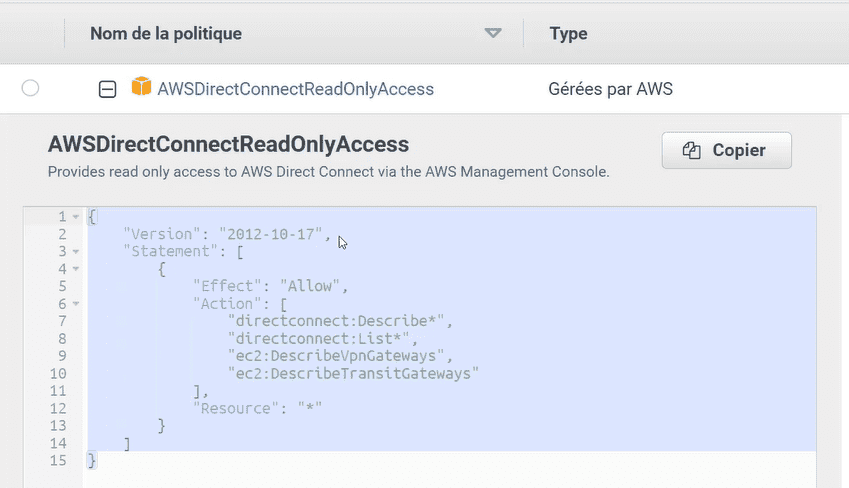Click the sort arrow in the policy name column
Screen dimensions: 849x488
[492, 33]
